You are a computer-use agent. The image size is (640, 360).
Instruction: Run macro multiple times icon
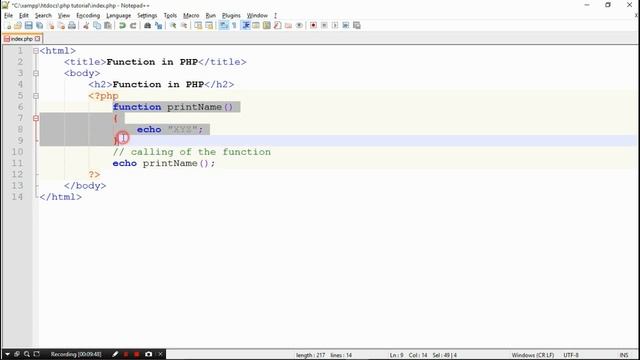point(346,25)
